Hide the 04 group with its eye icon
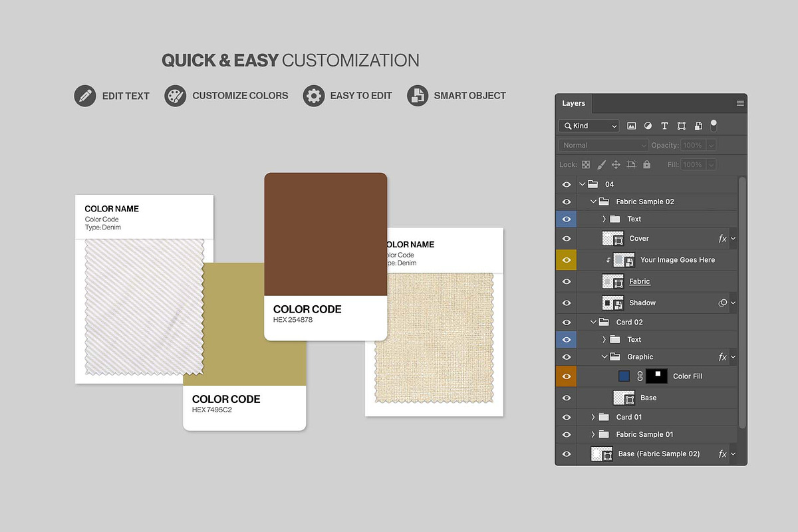The image size is (798, 532). click(567, 184)
